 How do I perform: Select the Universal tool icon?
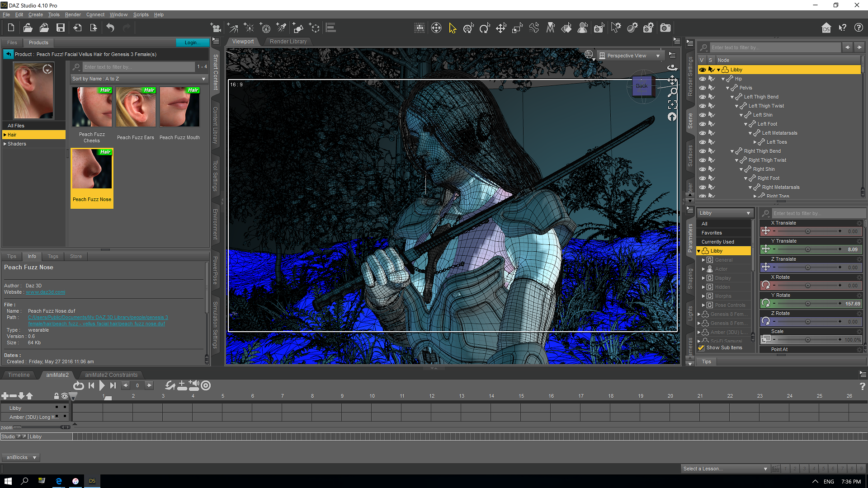tap(469, 28)
